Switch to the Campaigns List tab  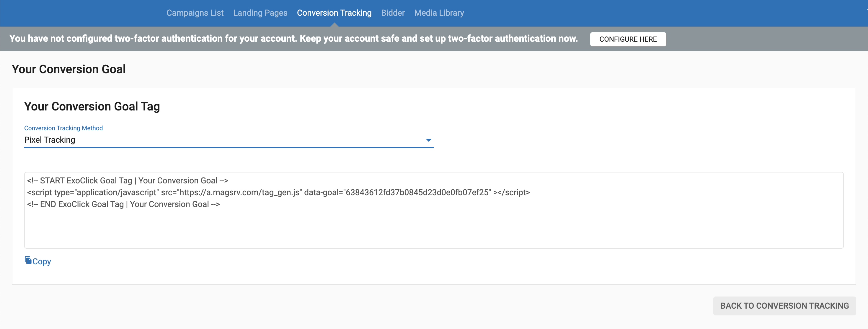tap(195, 13)
